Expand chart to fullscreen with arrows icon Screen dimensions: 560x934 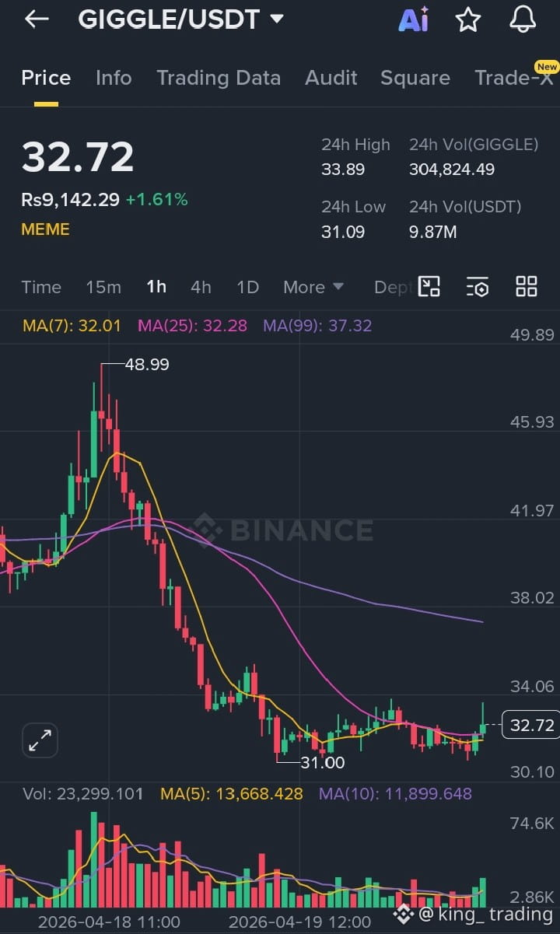[x=40, y=740]
